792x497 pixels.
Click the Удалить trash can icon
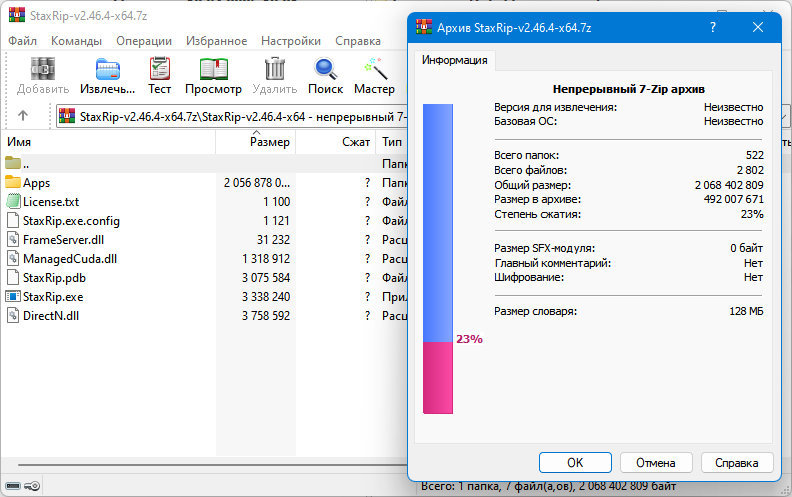pyautogui.click(x=275, y=69)
